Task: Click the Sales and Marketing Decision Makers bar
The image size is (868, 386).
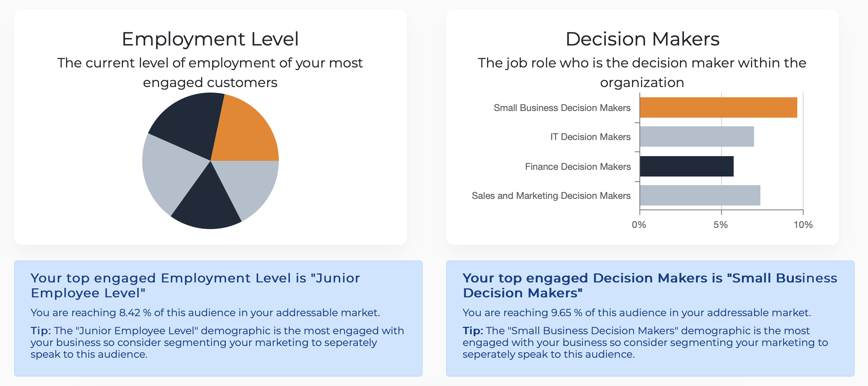Action: tap(700, 195)
